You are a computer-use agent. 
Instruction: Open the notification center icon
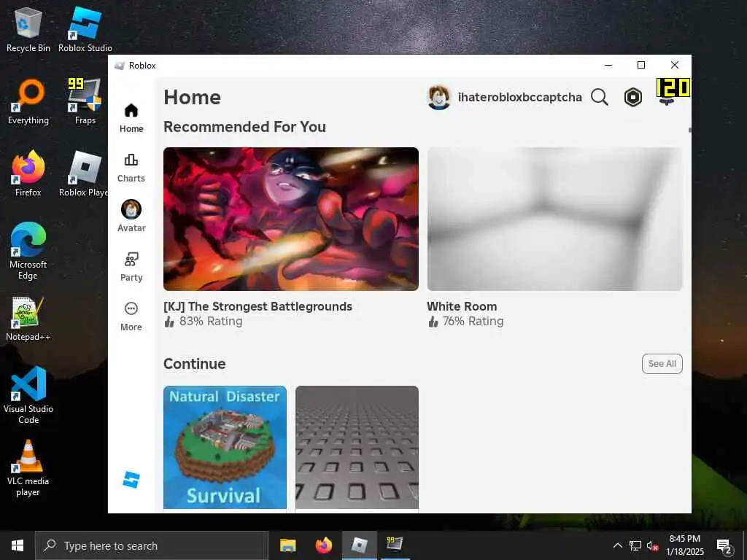(x=724, y=545)
